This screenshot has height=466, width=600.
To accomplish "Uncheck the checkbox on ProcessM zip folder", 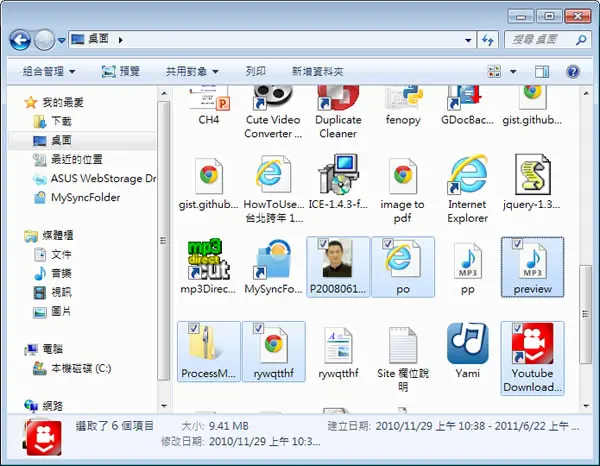I will (x=193, y=328).
